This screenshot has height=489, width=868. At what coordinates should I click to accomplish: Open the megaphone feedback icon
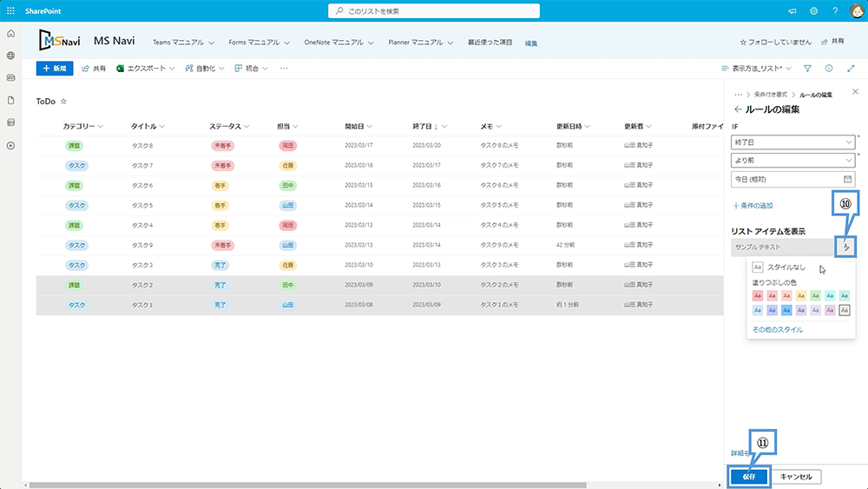[x=792, y=10]
